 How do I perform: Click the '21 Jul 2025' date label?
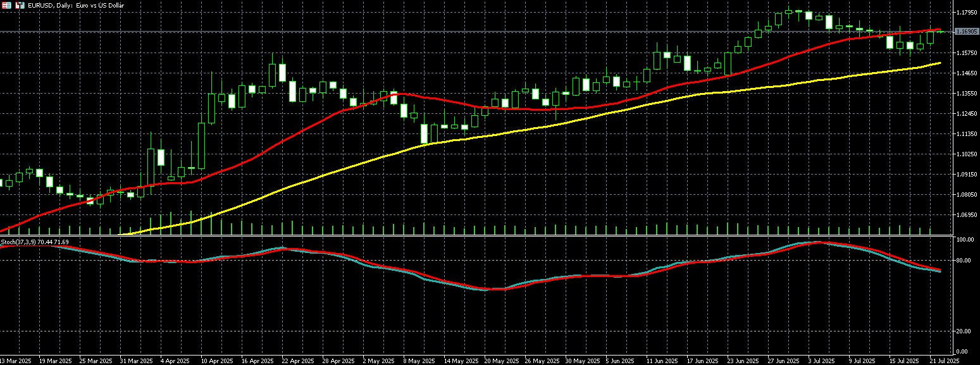[945, 361]
